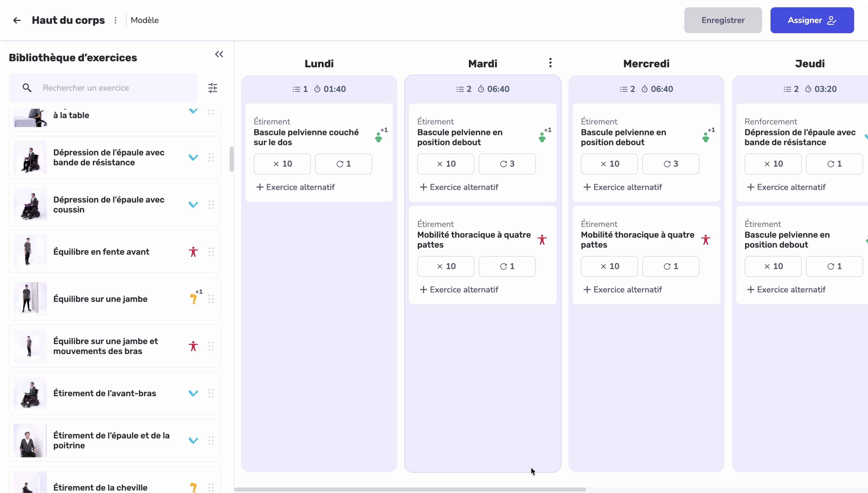Screen dimensions: 868x493
Task: Select the Modèle tab in the header
Action: (x=145, y=20)
